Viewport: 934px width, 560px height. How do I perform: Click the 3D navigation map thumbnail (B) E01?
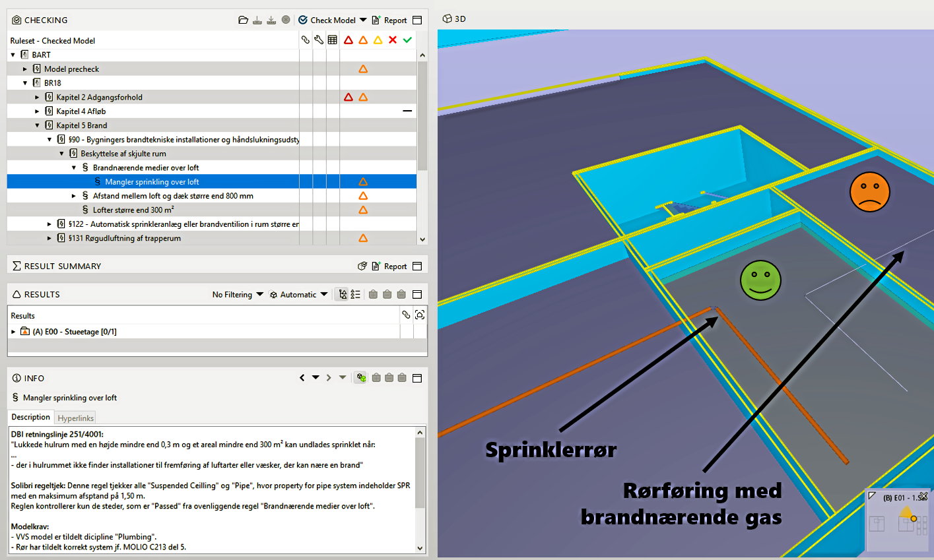tap(898, 520)
